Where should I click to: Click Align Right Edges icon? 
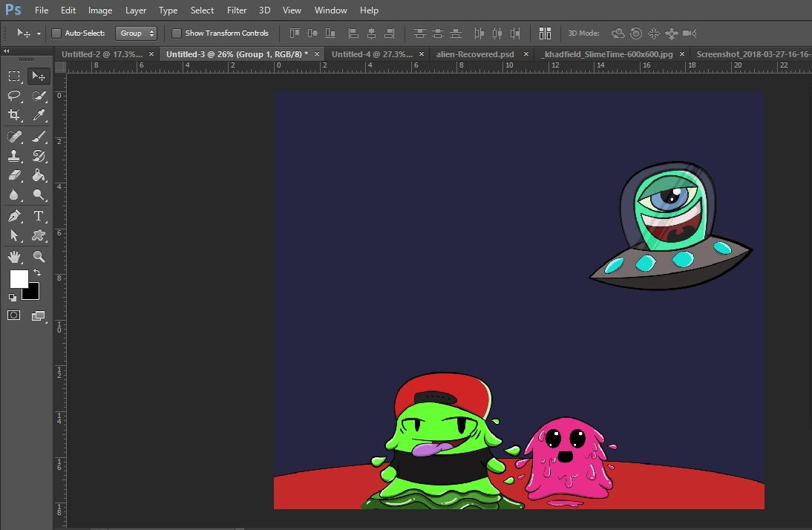click(390, 33)
